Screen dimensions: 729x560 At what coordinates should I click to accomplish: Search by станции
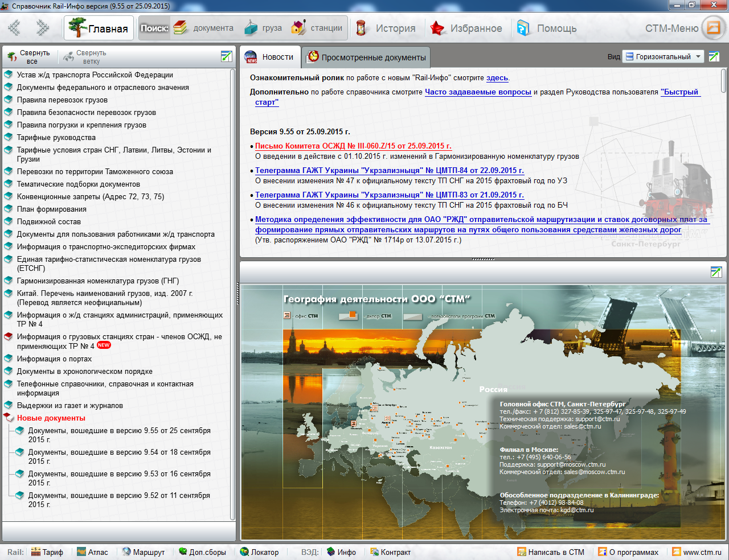pyautogui.click(x=317, y=28)
